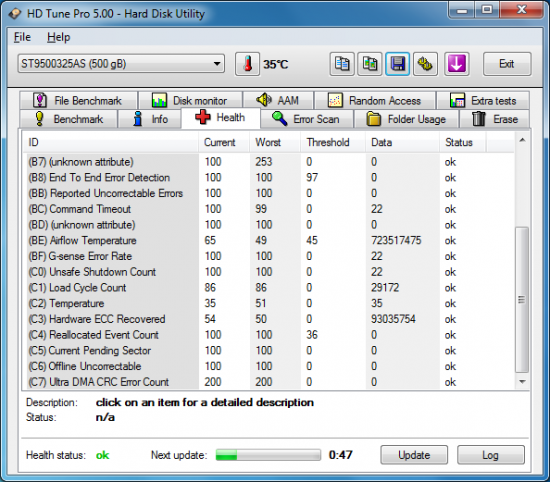Click the Update button
The image size is (550, 482).
click(x=414, y=455)
